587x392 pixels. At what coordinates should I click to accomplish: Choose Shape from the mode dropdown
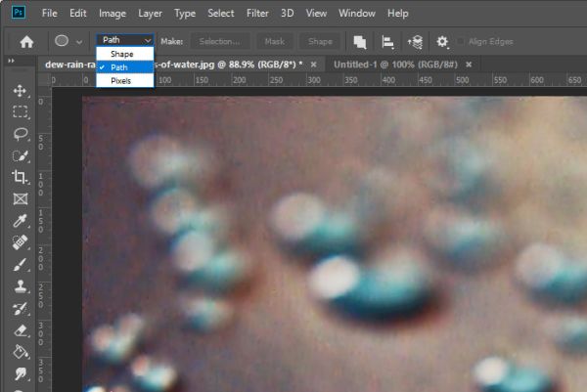pos(125,54)
